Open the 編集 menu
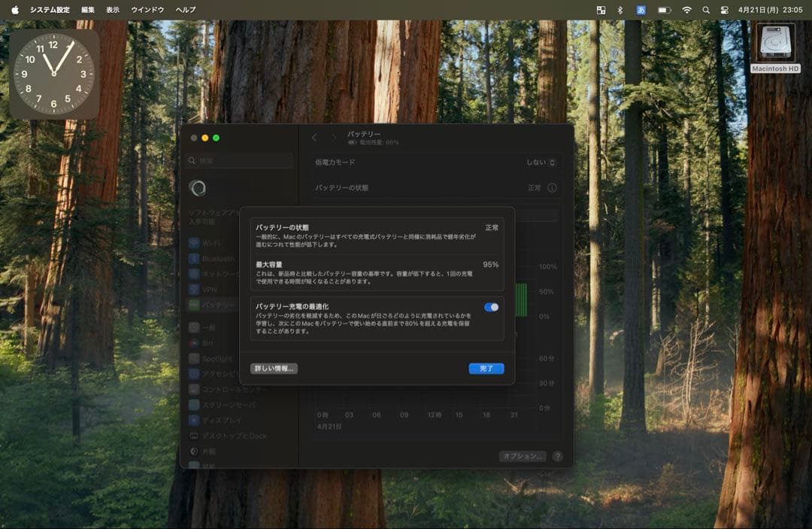Screen dimensions: 812x529 coord(88,10)
